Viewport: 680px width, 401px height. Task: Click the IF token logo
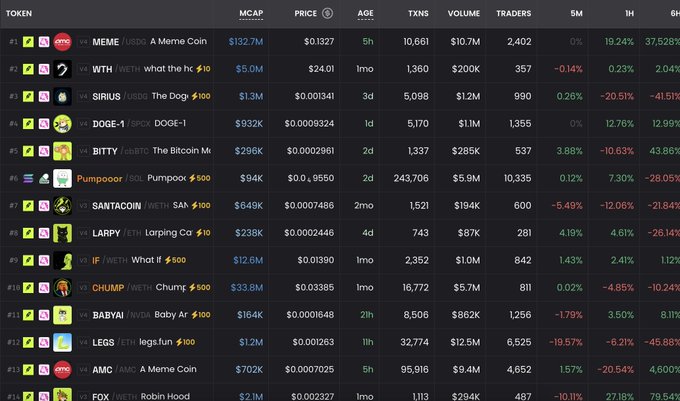62,260
